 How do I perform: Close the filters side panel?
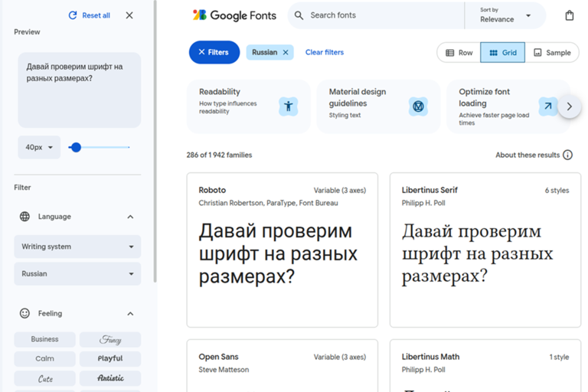pyautogui.click(x=129, y=15)
